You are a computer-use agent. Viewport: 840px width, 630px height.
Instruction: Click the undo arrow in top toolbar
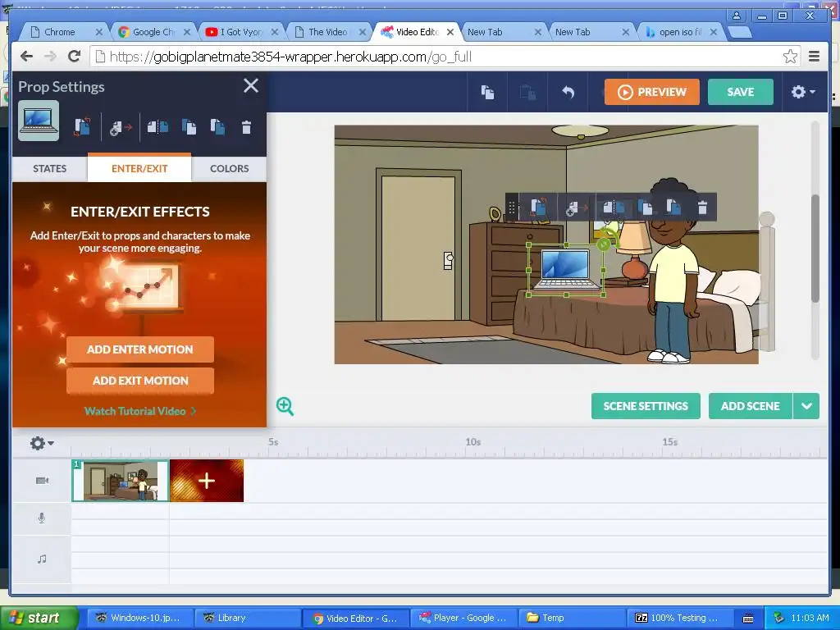point(568,92)
